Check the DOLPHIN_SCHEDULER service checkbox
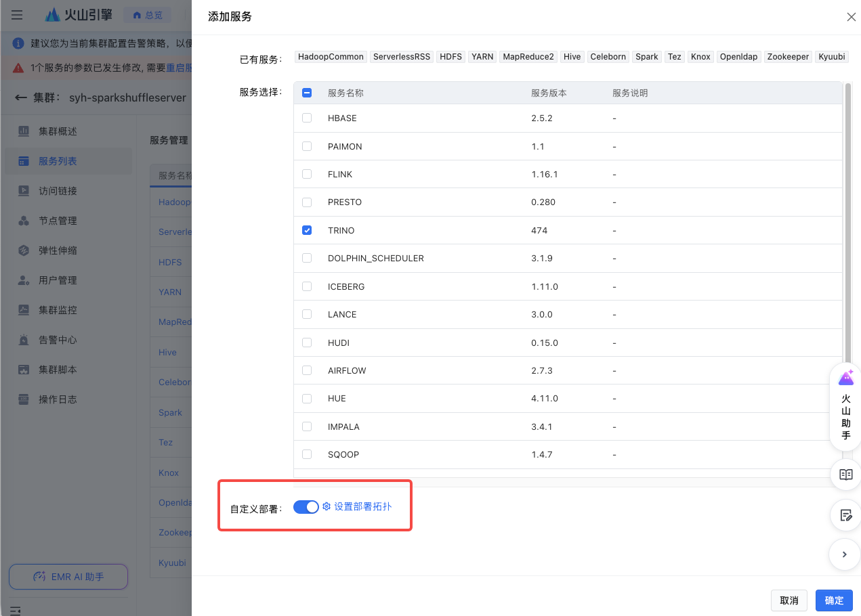 pyautogui.click(x=307, y=258)
